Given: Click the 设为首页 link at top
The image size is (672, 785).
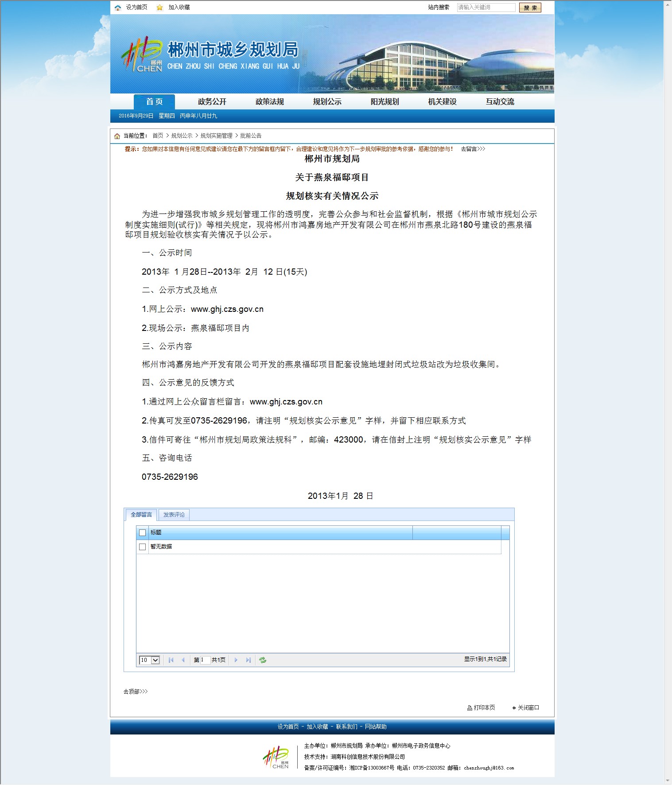Looking at the screenshot, I should point(136,8).
